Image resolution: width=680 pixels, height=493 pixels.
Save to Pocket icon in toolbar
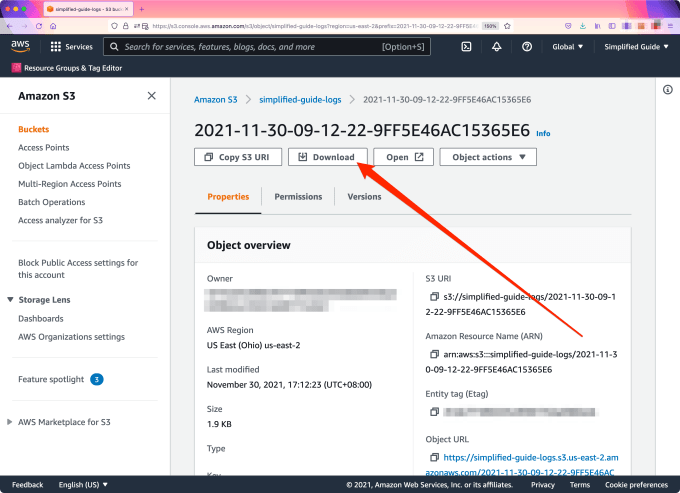[568, 26]
